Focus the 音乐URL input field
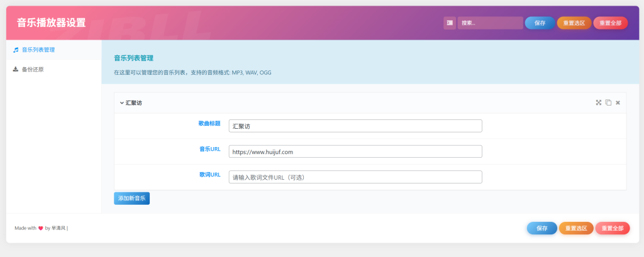Image resolution: width=644 pixels, height=257 pixels. point(355,151)
